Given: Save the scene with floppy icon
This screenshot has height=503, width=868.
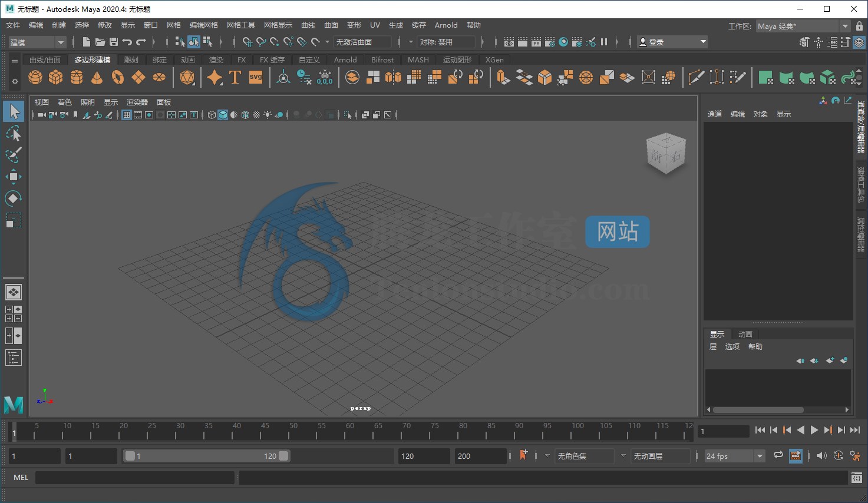Looking at the screenshot, I should pos(114,42).
